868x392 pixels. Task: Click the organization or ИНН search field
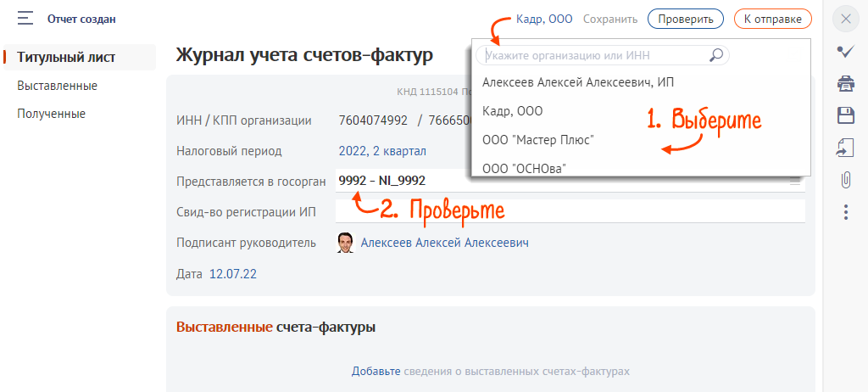(x=593, y=55)
